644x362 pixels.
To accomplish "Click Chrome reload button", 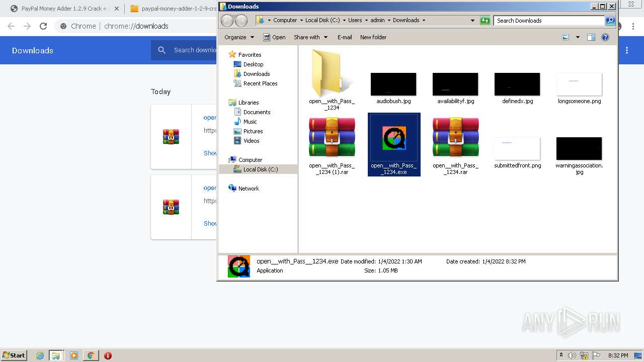I will point(43,26).
